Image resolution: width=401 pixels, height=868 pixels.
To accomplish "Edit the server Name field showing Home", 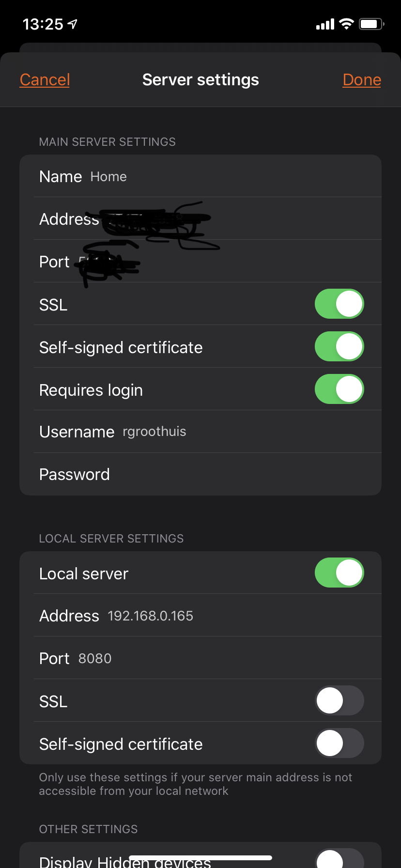I will 200,176.
